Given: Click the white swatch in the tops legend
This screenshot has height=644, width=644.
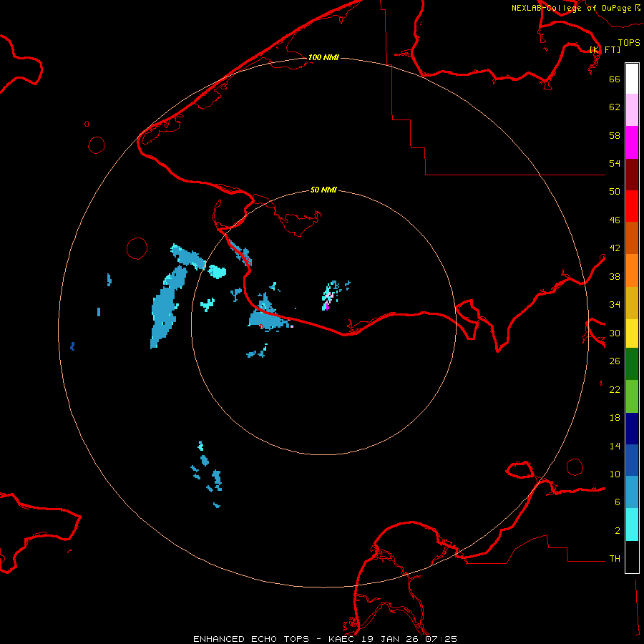Looking at the screenshot, I should click(x=632, y=79).
